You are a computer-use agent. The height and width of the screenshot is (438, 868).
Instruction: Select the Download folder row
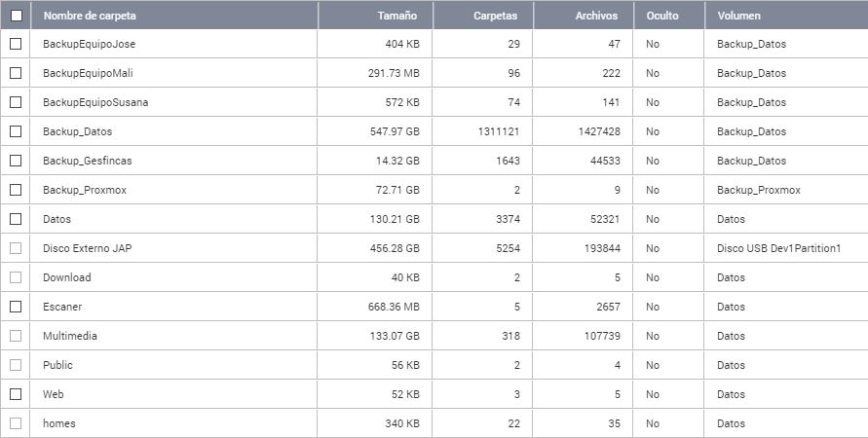67,277
